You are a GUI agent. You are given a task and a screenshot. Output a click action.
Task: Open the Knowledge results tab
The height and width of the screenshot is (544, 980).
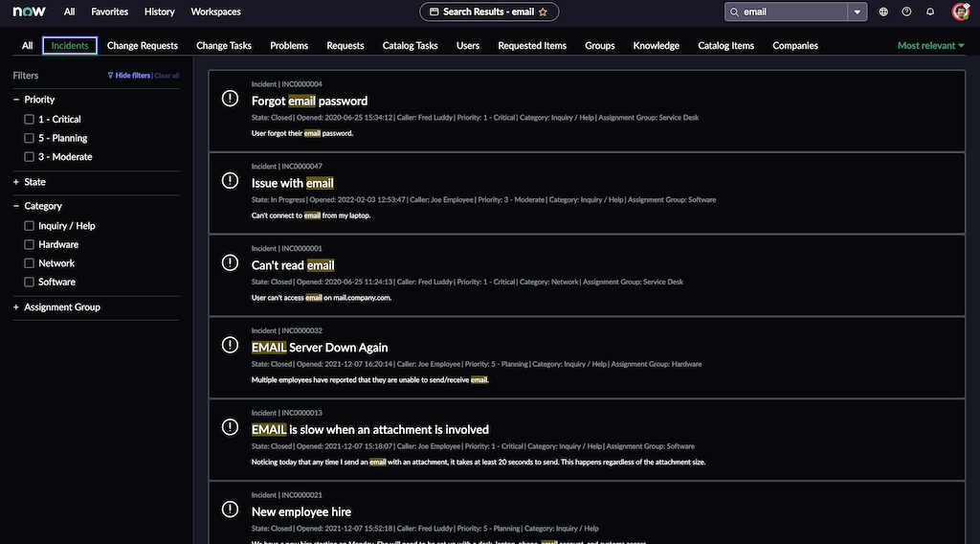coord(656,45)
